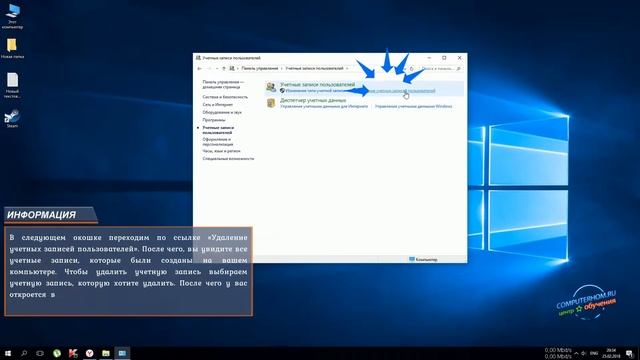Open Специальные возможности category

[x=228, y=159]
